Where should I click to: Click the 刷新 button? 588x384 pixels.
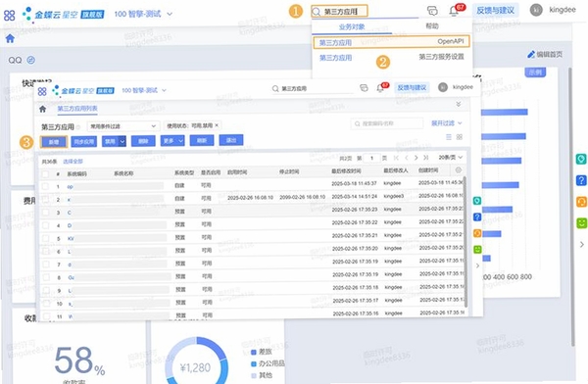coord(202,140)
